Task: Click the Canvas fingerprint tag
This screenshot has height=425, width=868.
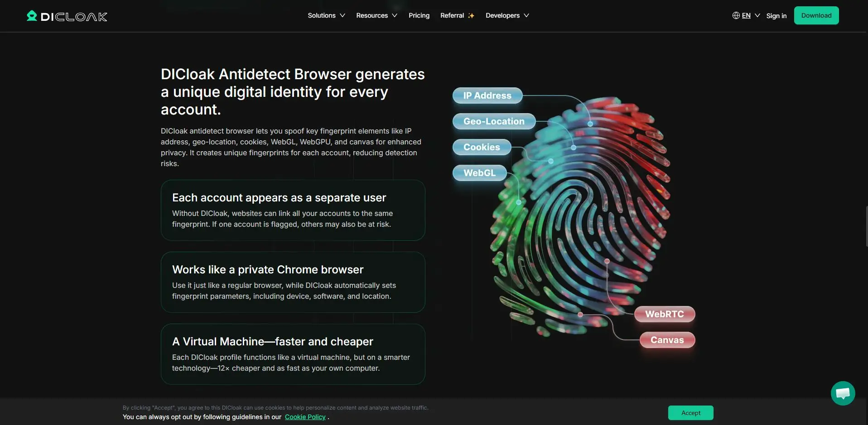Action: coord(667,340)
